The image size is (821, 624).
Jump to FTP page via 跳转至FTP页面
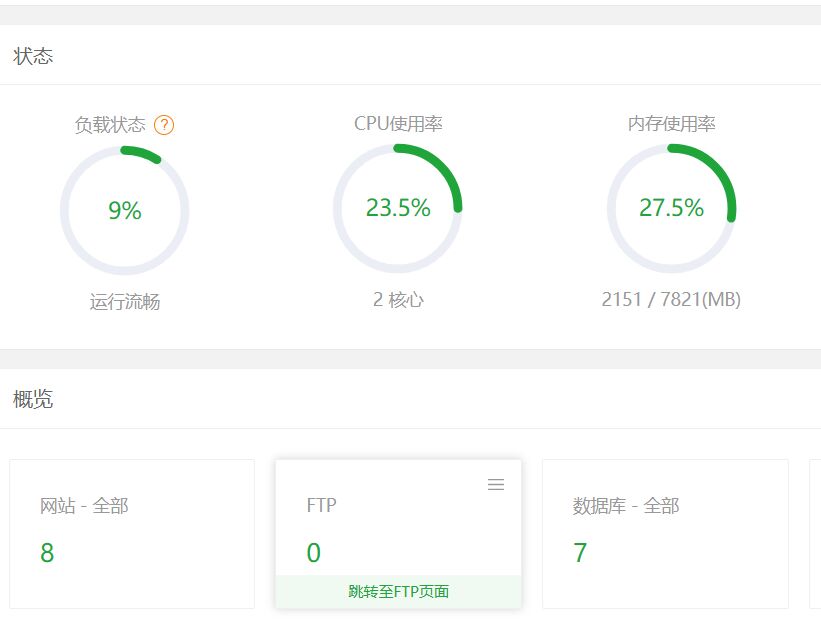coord(398,592)
